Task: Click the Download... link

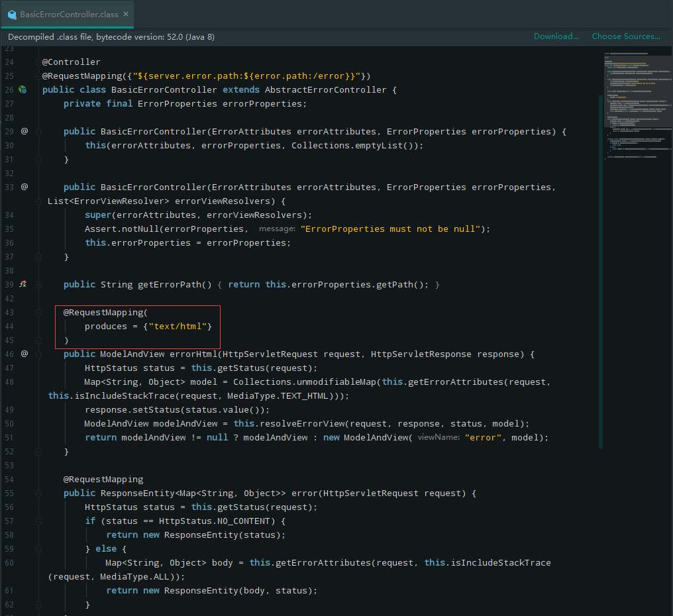Action: pyautogui.click(x=556, y=36)
